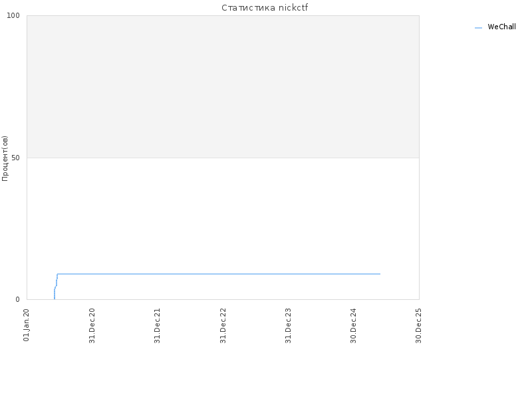
Task: Click the 01.Jan.20 date label
Action: 27,325
